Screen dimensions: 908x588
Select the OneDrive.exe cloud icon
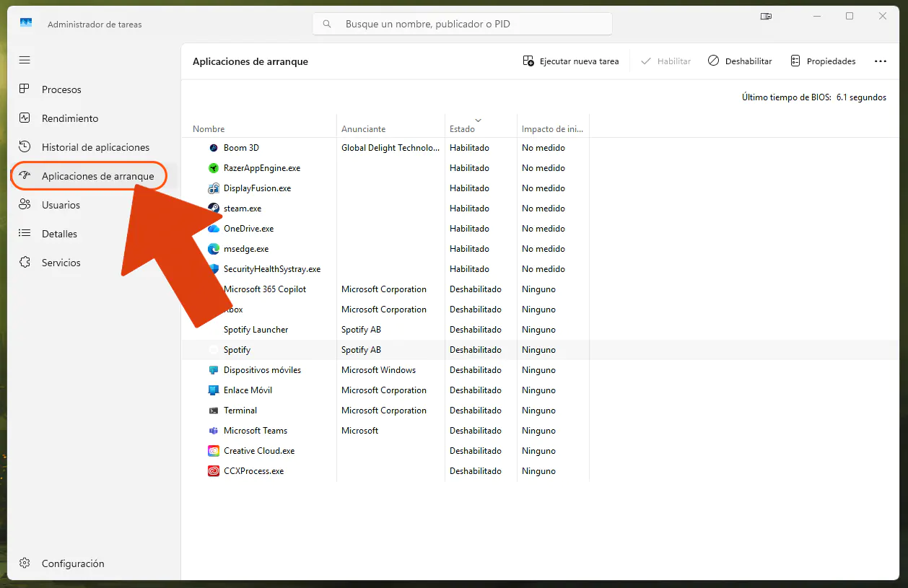(x=213, y=229)
